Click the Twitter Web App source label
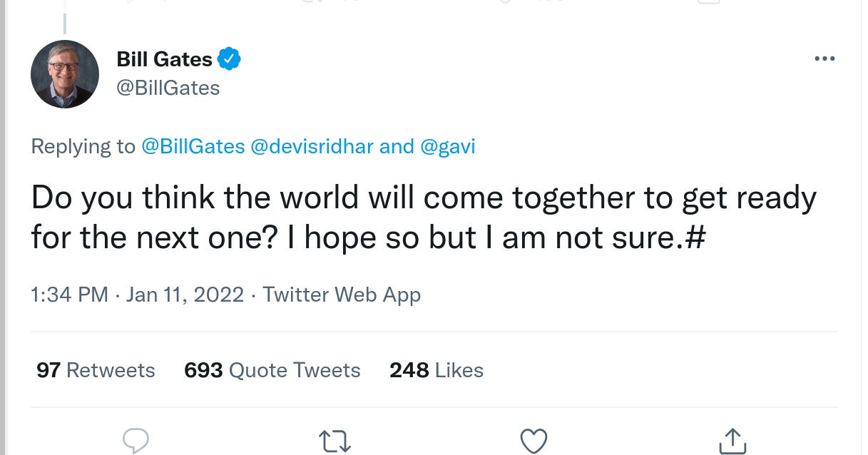 point(342,295)
